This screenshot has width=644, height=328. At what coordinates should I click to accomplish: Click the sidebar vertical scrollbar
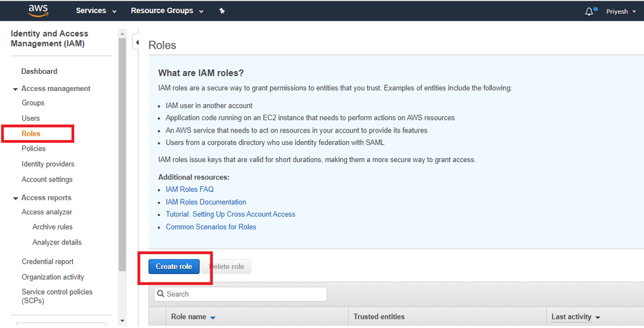[x=122, y=162]
